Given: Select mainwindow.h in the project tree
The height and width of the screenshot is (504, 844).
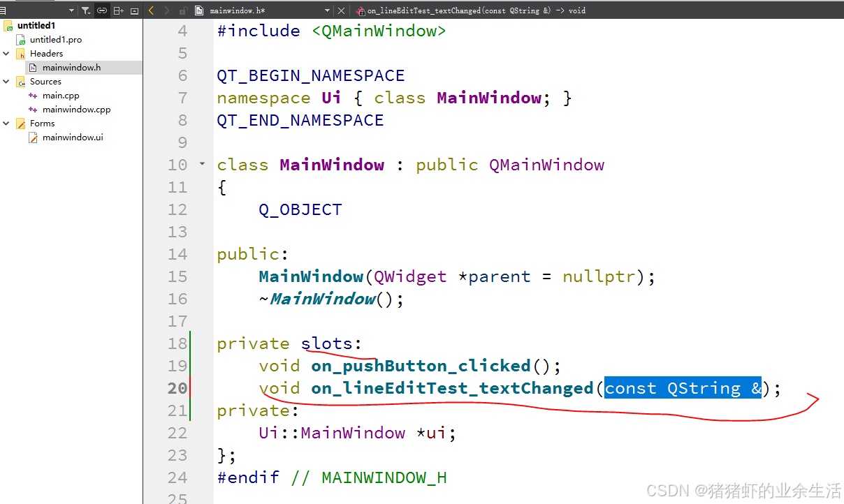Looking at the screenshot, I should click(71, 68).
